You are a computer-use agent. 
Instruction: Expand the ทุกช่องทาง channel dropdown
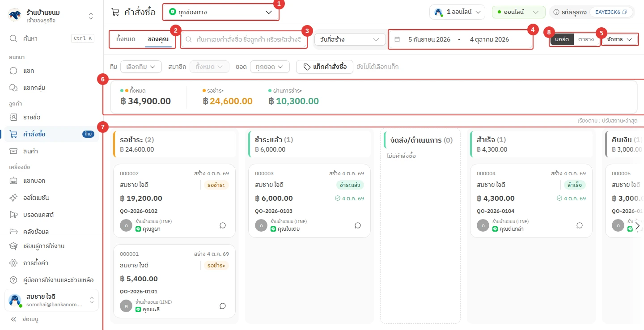(x=221, y=12)
